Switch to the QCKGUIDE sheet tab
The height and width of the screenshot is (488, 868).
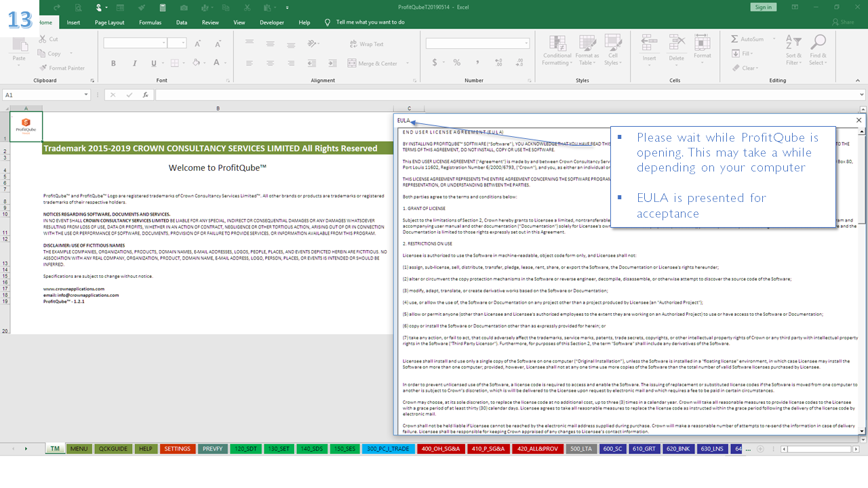pos(113,449)
